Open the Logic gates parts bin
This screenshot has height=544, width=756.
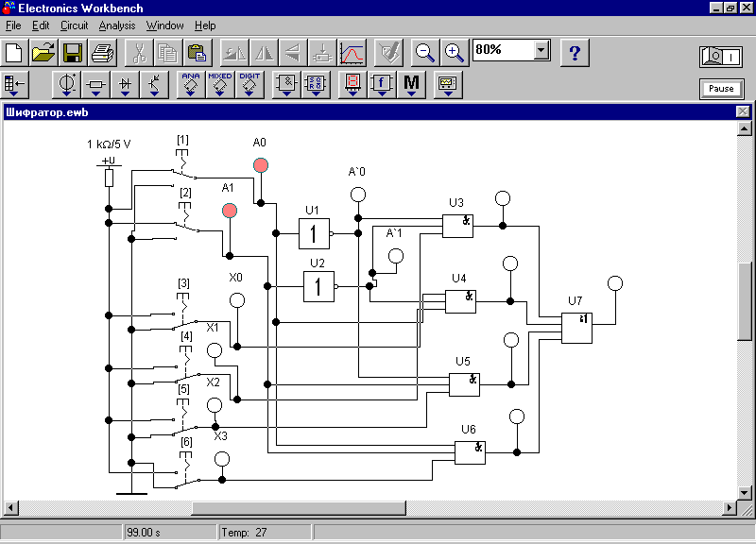click(x=286, y=84)
